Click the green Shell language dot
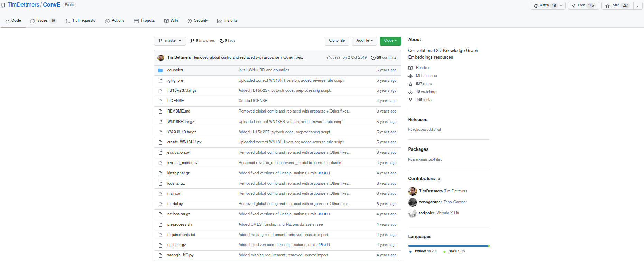Screen dimensions: 644x262 click(444, 252)
